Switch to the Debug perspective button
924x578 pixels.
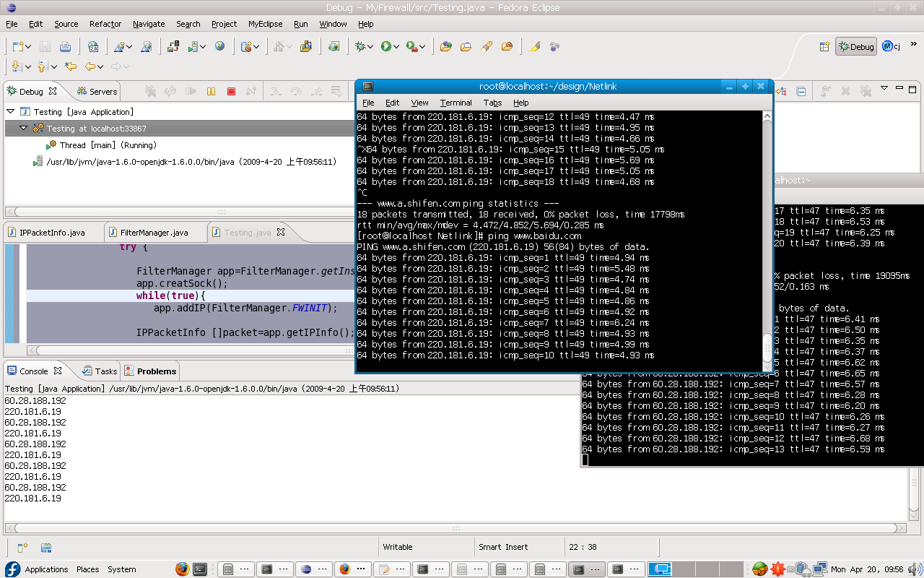(856, 47)
